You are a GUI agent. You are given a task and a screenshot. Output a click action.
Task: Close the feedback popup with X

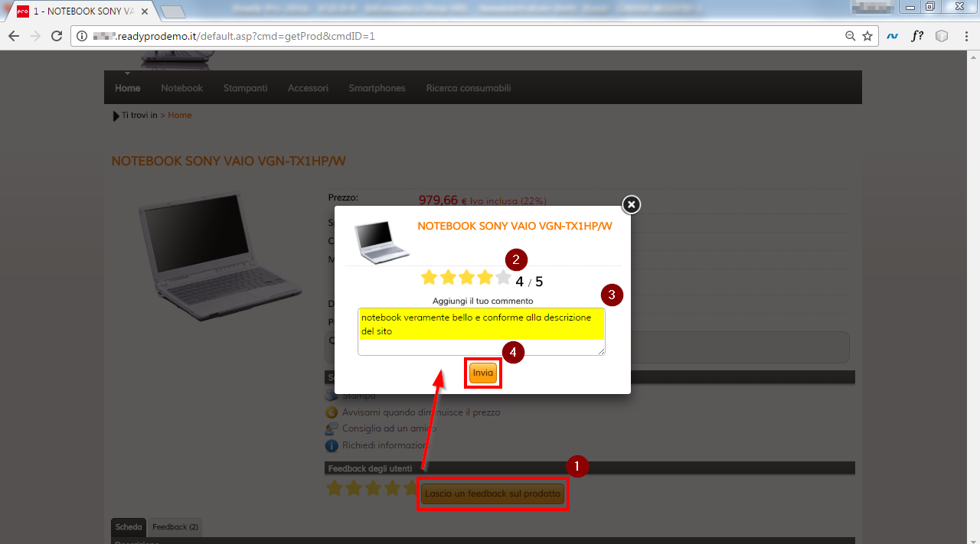pos(631,204)
